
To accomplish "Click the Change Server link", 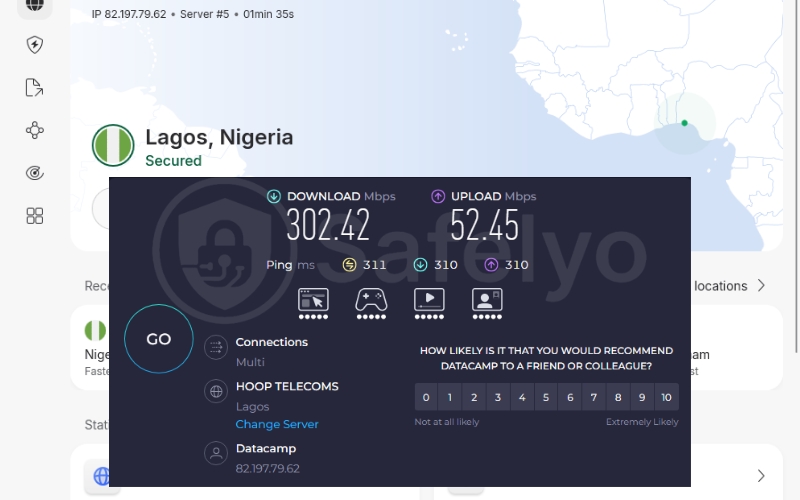I will tap(277, 424).
